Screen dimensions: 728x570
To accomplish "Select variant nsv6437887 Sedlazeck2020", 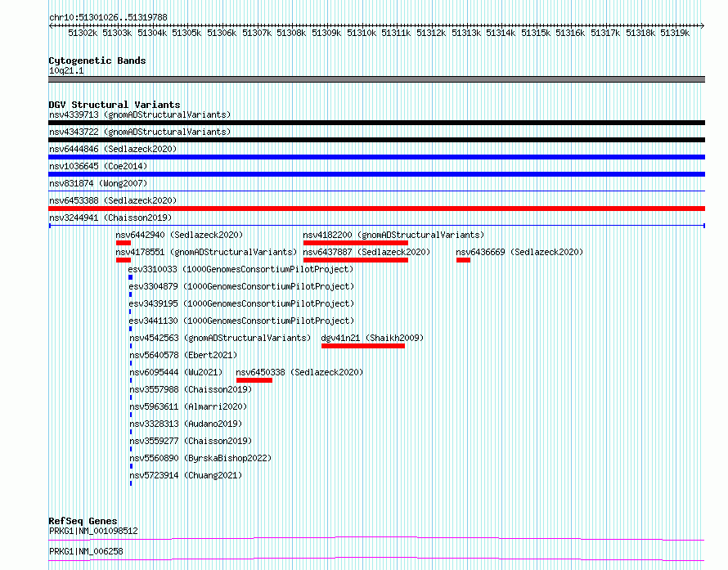I will point(366,252).
